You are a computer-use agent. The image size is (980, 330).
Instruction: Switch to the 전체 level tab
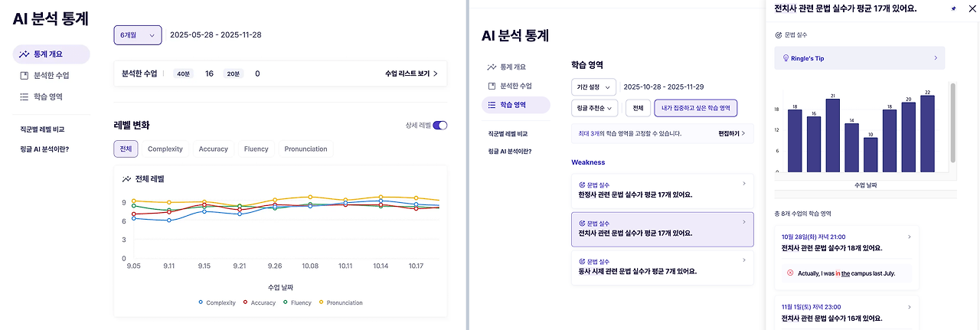click(x=126, y=149)
